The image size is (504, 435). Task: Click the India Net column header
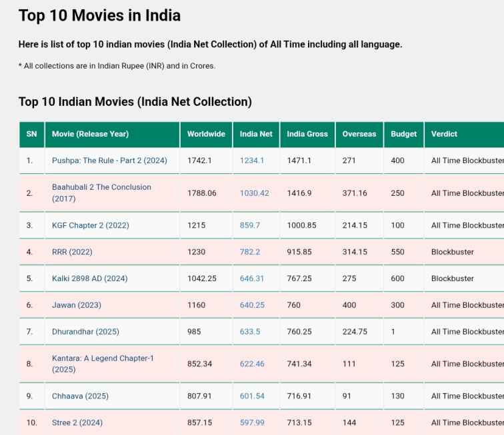point(256,134)
